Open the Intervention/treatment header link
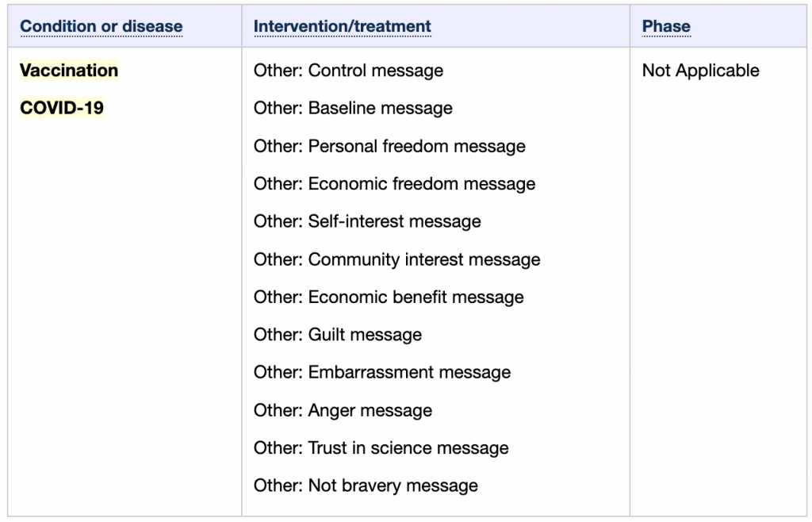 [343, 26]
